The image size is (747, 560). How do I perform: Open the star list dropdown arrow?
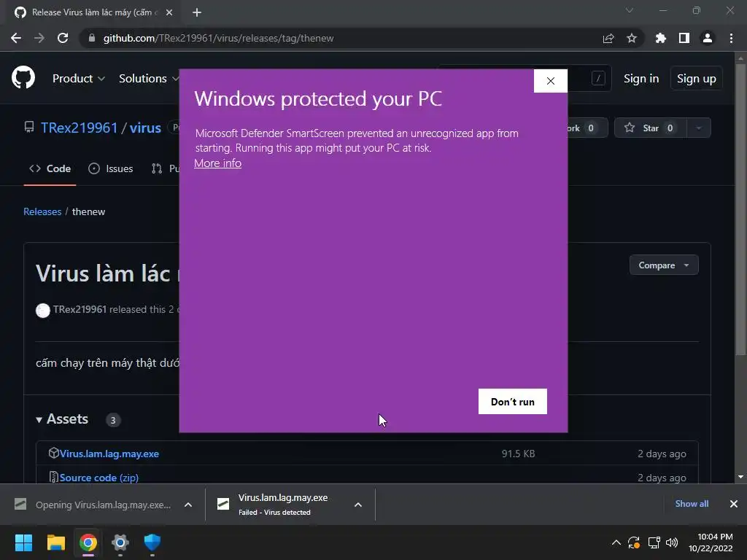pos(699,128)
